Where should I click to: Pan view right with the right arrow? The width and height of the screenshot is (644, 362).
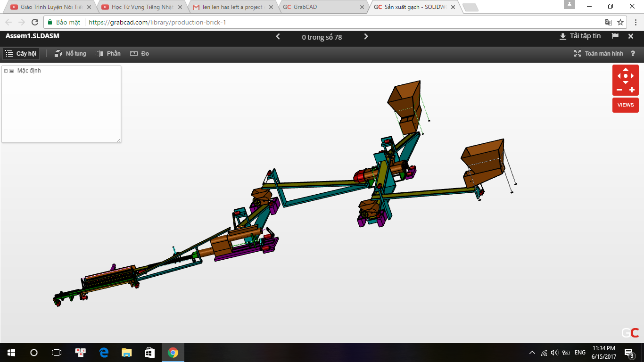click(632, 76)
